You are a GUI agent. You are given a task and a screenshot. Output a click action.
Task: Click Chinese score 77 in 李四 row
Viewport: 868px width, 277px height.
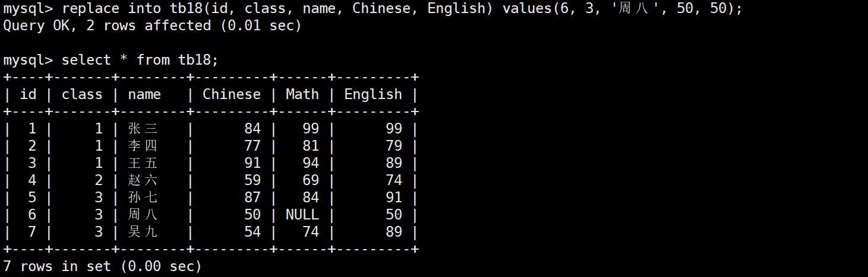(252, 146)
